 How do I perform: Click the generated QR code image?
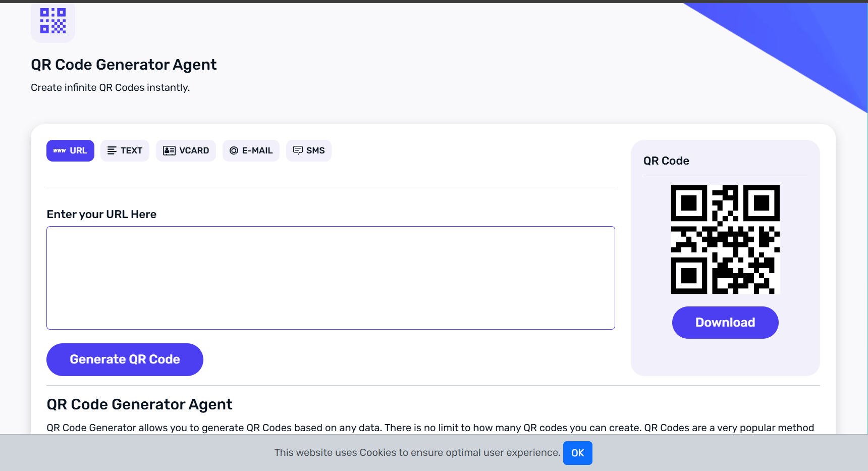coord(725,239)
